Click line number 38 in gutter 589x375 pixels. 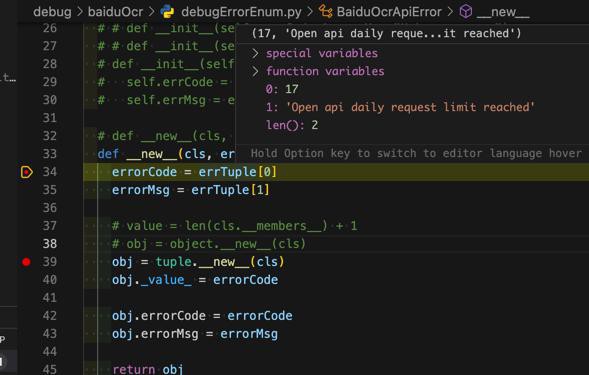tap(50, 244)
